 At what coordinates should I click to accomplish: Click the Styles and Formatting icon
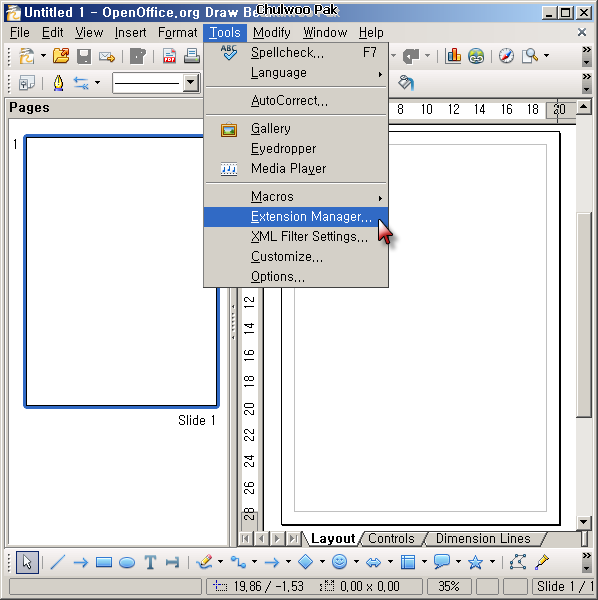27,83
